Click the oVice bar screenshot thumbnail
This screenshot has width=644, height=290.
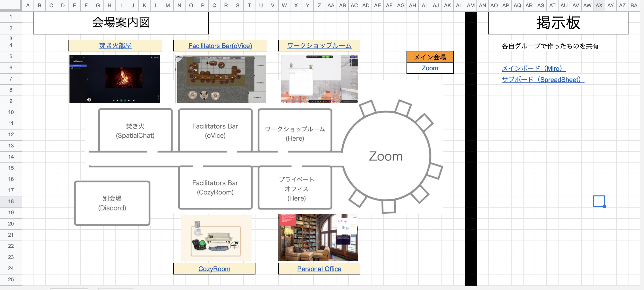point(221,79)
